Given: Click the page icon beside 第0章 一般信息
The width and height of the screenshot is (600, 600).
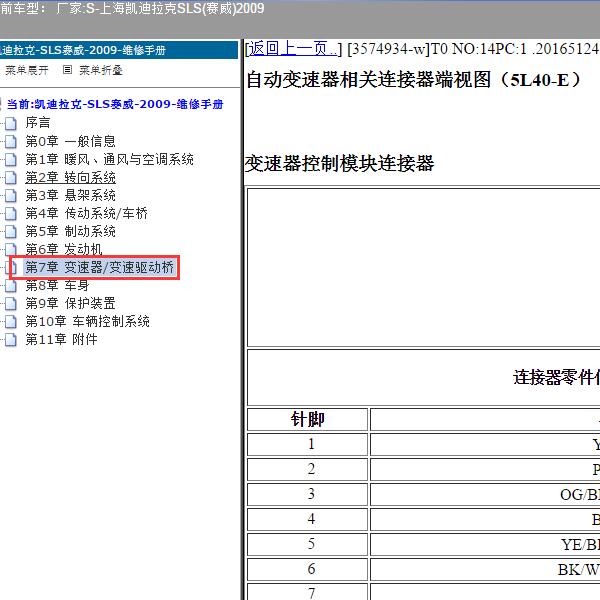Looking at the screenshot, I should (11, 141).
